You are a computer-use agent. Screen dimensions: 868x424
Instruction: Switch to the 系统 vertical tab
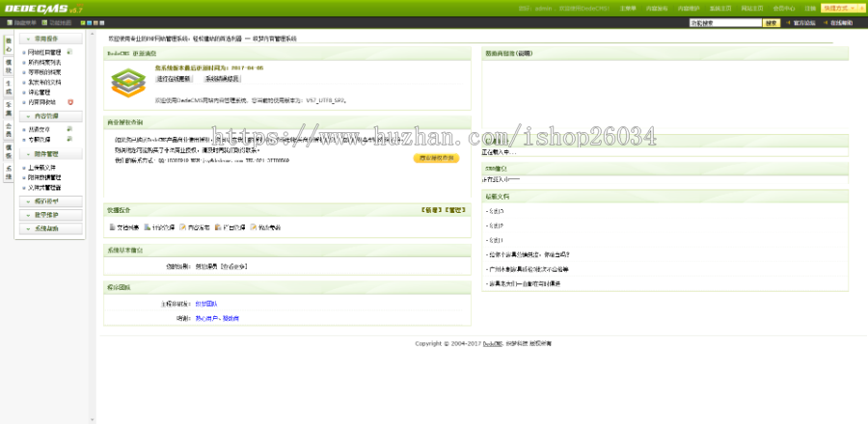[x=9, y=172]
